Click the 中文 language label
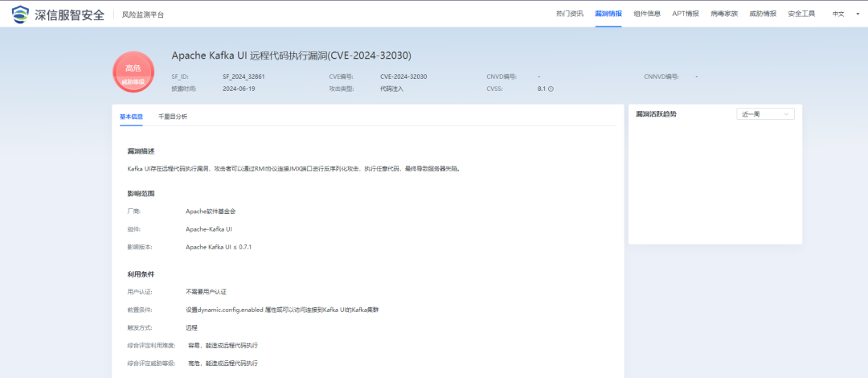 838,14
